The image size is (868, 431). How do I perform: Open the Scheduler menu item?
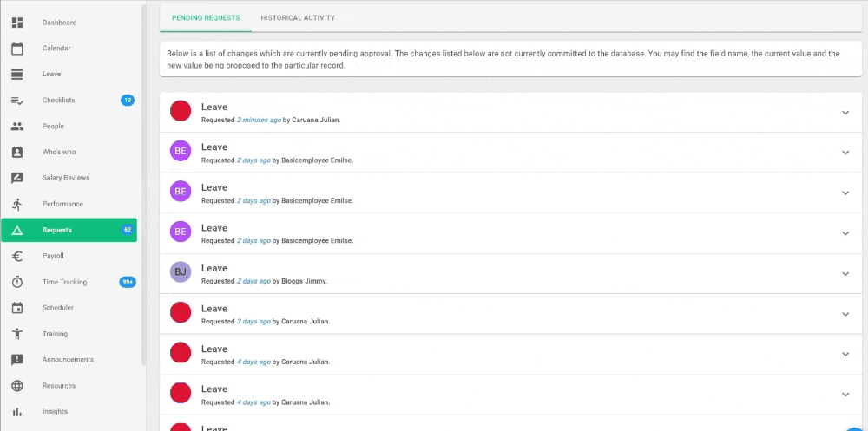coord(58,308)
